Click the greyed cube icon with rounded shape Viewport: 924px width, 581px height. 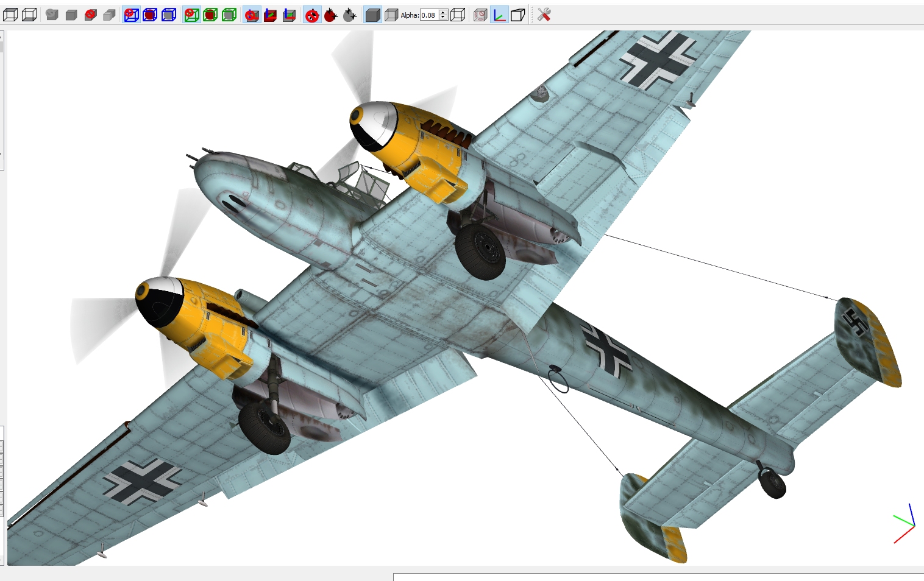coord(52,15)
